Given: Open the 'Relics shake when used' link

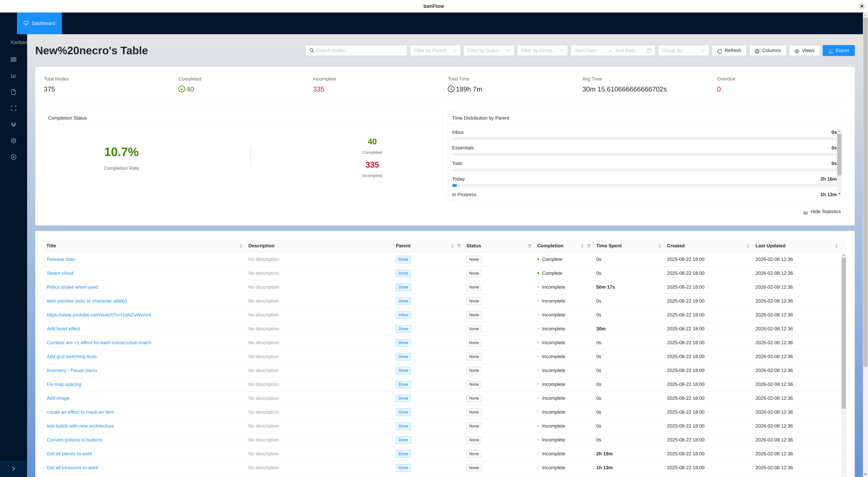Looking at the screenshot, I should click(x=72, y=287).
